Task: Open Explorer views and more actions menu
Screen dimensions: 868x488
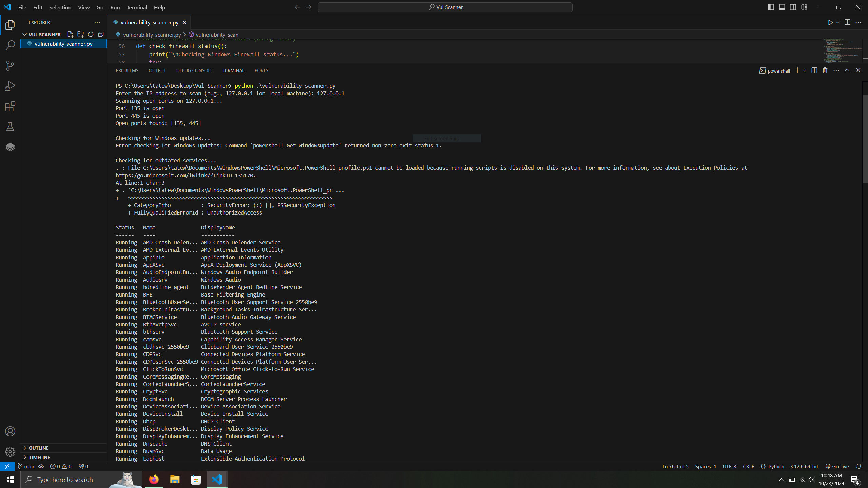Action: coord(97,22)
